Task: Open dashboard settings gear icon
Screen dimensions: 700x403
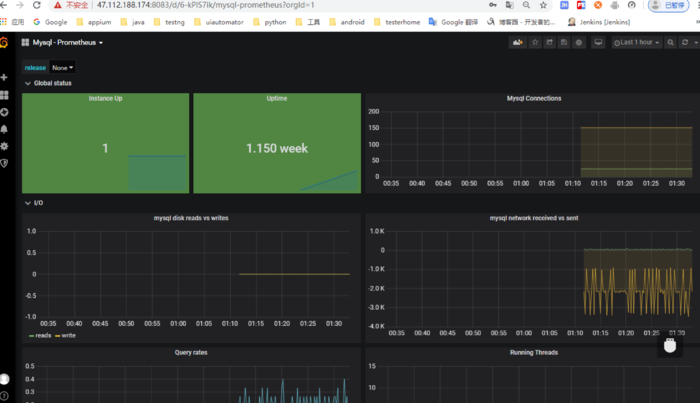Action: 579,42
